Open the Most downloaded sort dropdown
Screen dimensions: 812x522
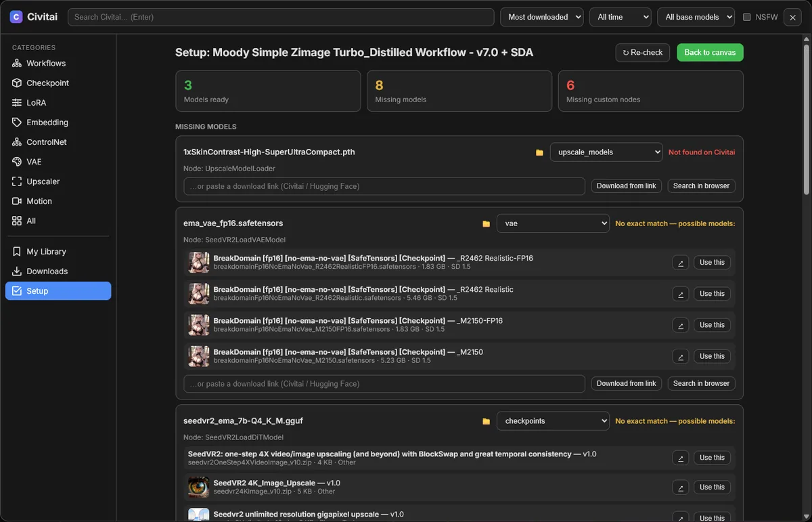[541, 17]
